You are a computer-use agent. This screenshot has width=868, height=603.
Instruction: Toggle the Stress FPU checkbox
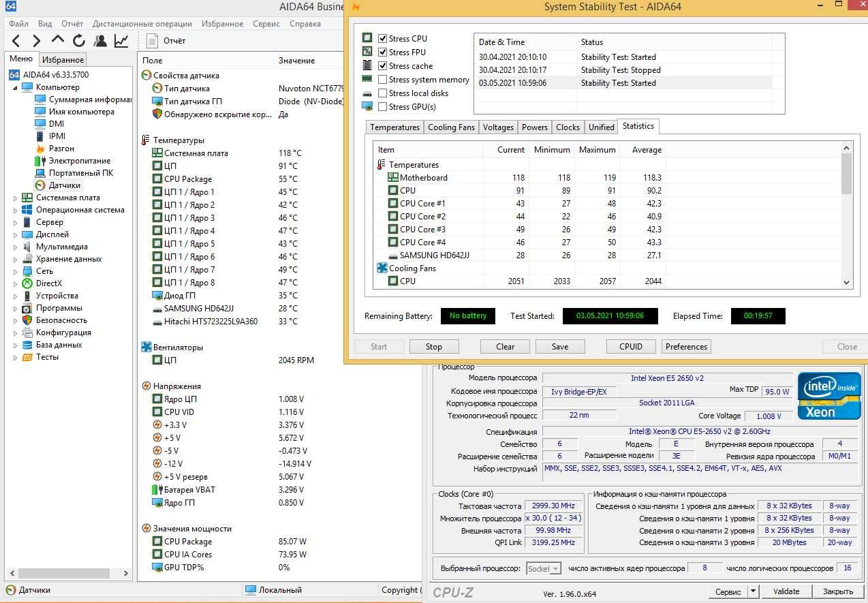click(383, 52)
